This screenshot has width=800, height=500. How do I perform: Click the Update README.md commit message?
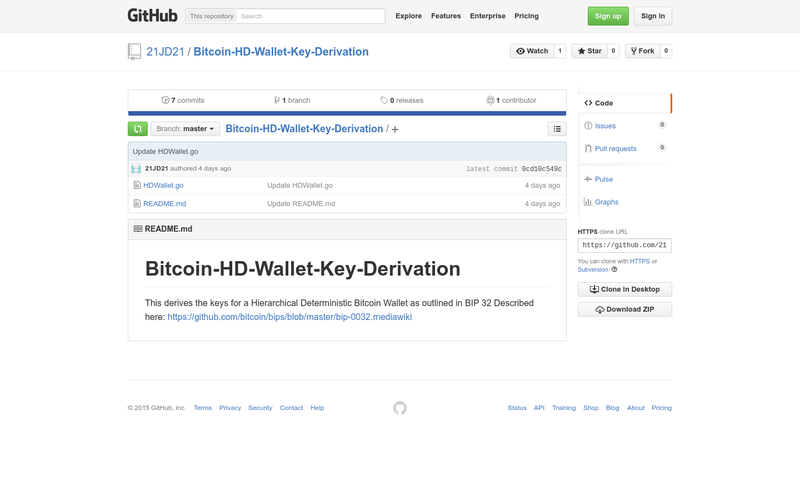click(301, 204)
